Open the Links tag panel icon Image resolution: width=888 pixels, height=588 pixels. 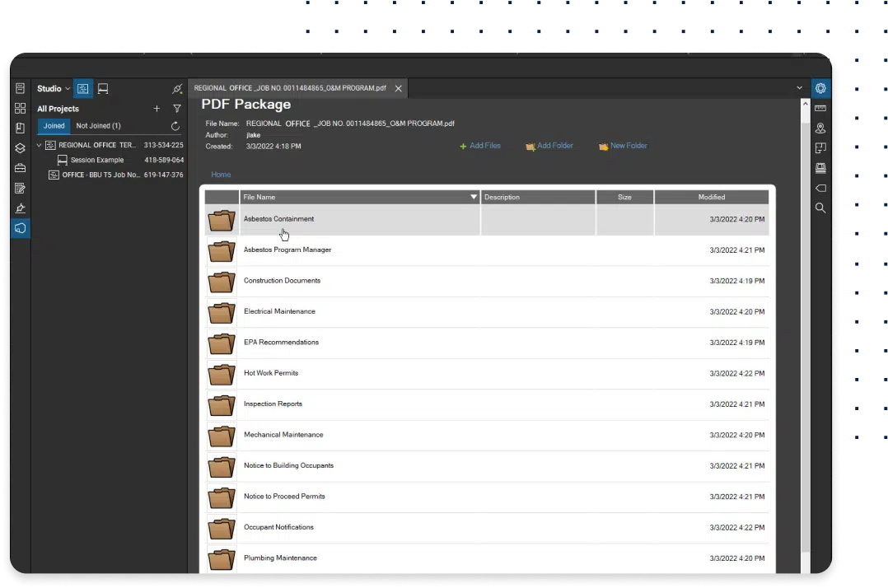(x=820, y=188)
